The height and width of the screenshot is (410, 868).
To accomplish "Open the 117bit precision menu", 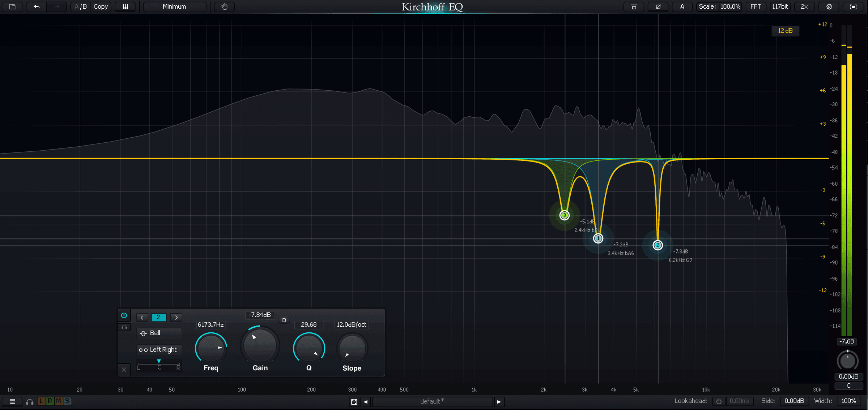I will point(780,7).
